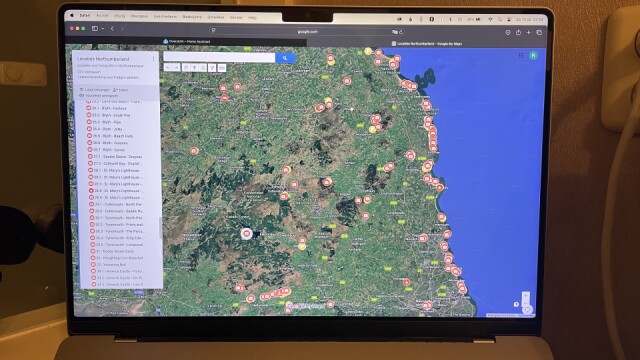Select the add marker tool
Image resolution: width=640 pixels, height=360 pixels.
pyautogui.click(x=194, y=68)
